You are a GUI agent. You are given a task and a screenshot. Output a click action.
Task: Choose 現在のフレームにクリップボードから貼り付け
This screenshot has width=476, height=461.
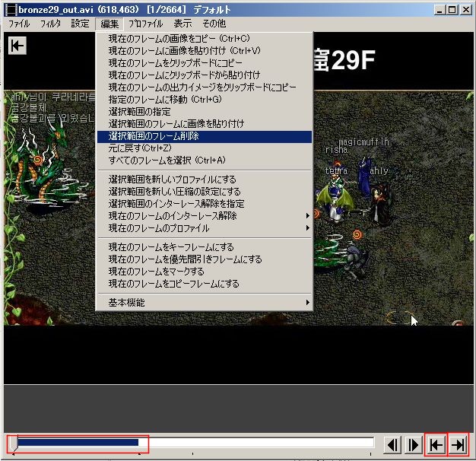pos(205,75)
